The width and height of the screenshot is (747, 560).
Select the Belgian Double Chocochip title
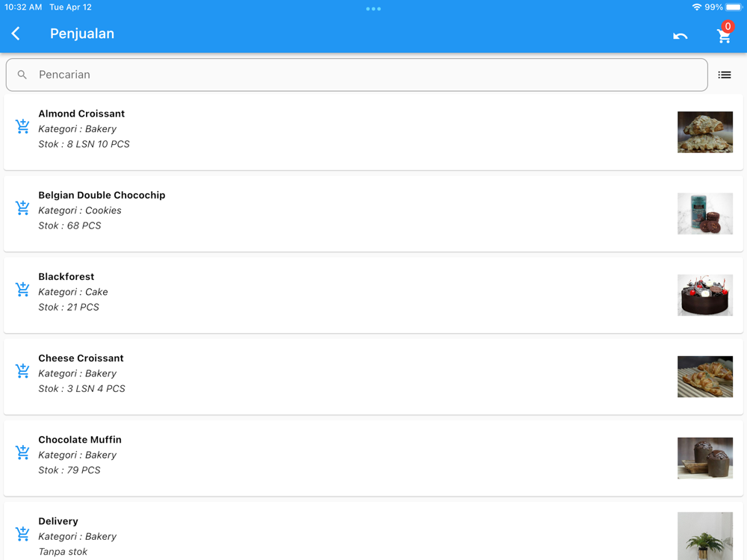(102, 195)
